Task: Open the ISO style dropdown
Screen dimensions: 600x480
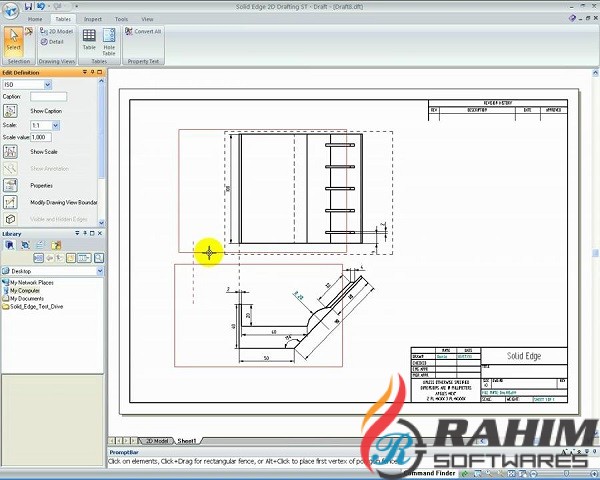Action: (48, 85)
